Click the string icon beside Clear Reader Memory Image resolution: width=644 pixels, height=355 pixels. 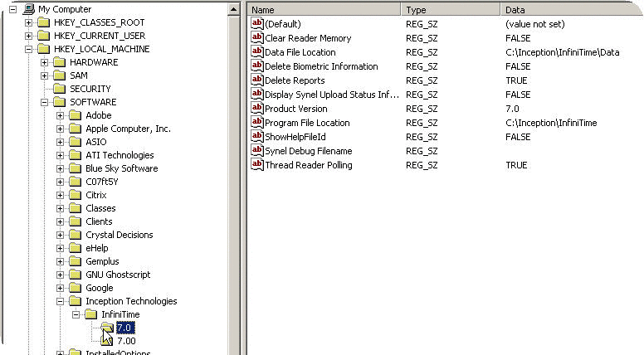256,38
